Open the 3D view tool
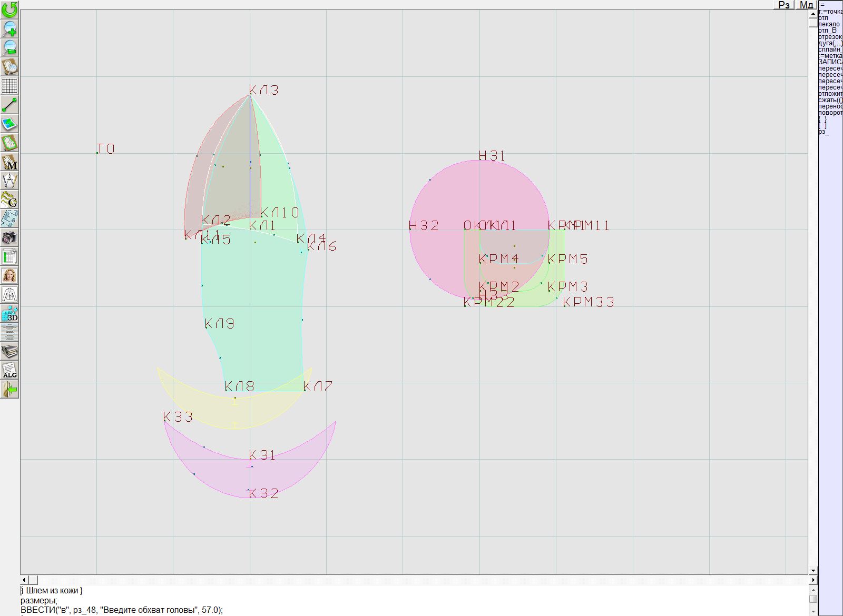This screenshot has width=843, height=616. pyautogui.click(x=9, y=314)
